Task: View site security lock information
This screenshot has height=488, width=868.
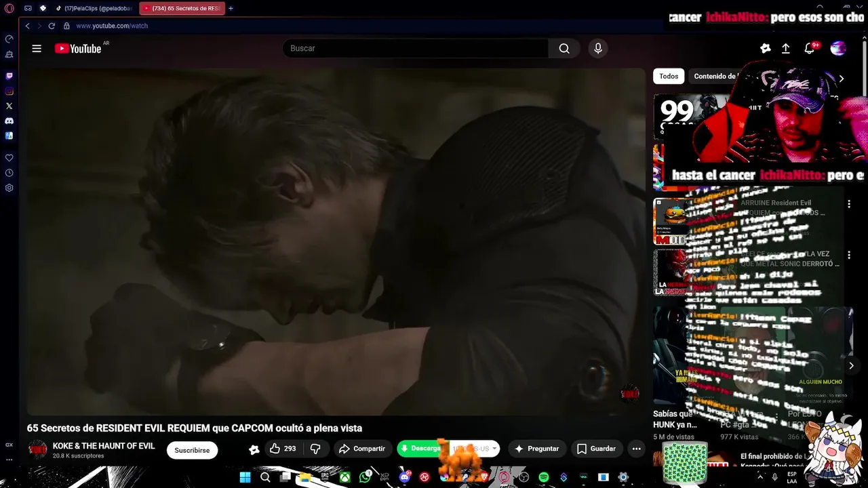Action: pyautogui.click(x=66, y=26)
